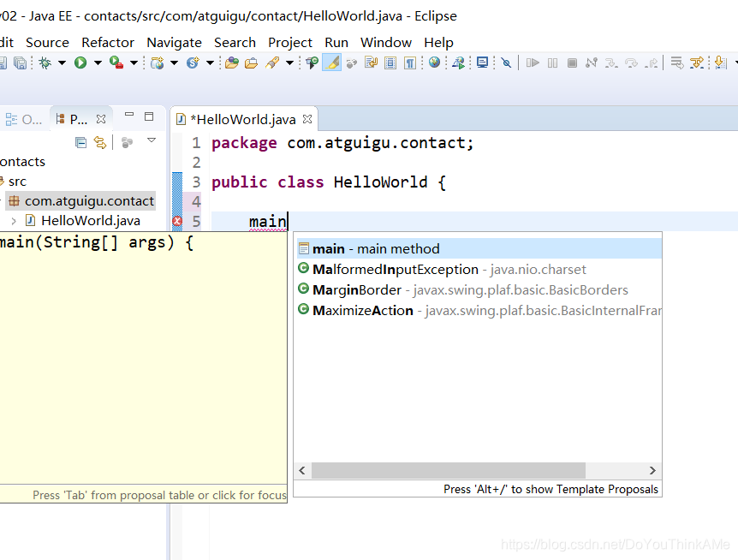Open the Navigate menu

(x=174, y=43)
